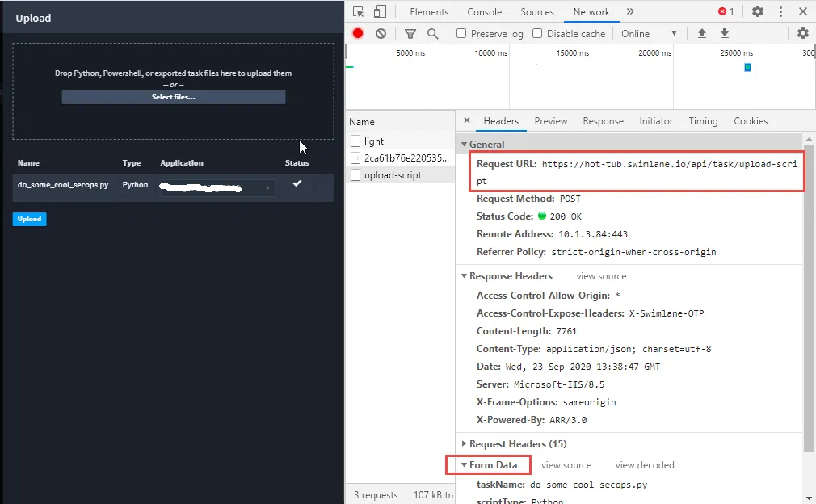
Task: Click view decoded beside Form Data
Action: click(644, 465)
